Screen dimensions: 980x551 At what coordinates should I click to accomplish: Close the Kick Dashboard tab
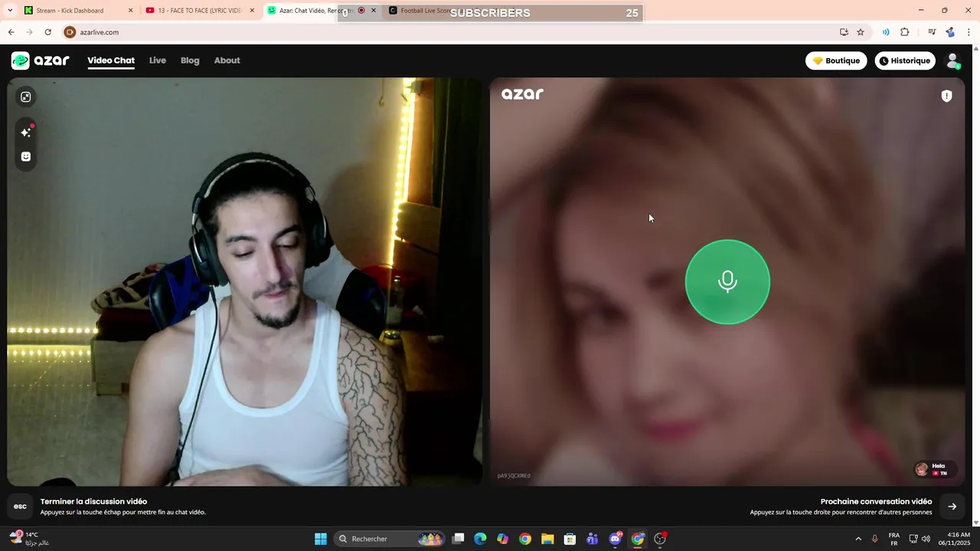point(130,11)
